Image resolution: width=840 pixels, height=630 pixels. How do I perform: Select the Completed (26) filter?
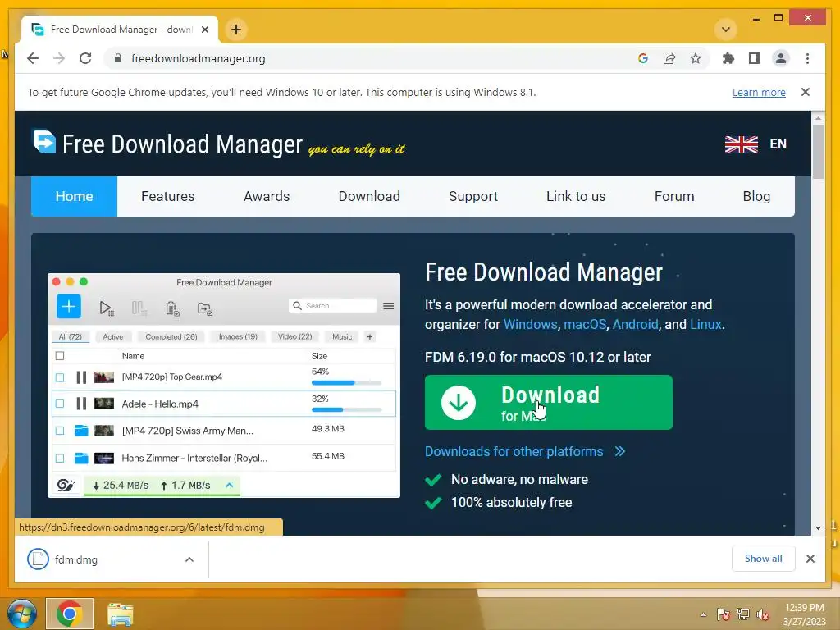click(171, 336)
